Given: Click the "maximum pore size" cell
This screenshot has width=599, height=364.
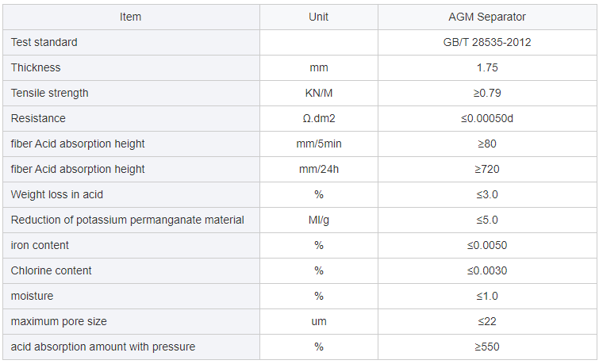Looking at the screenshot, I should click(59, 321).
